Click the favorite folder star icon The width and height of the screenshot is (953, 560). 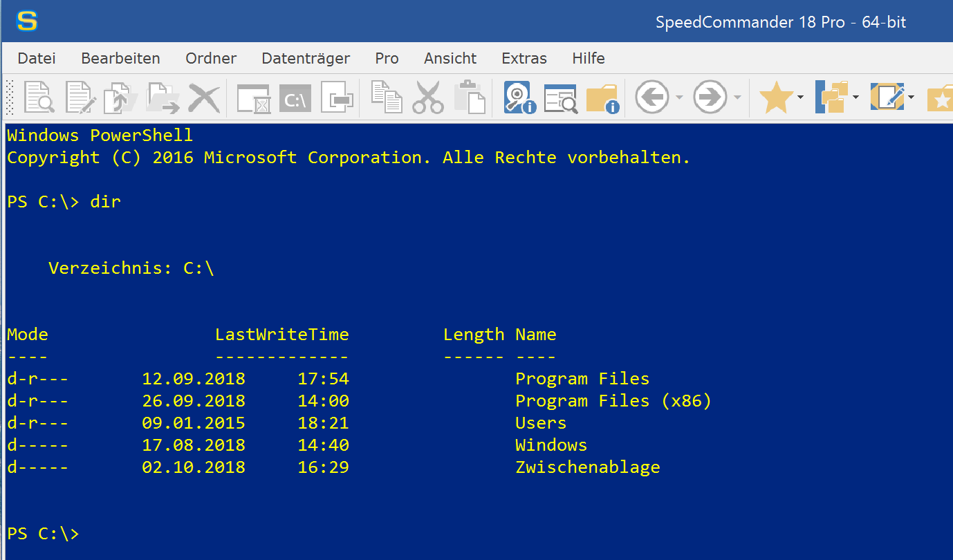[x=940, y=98]
